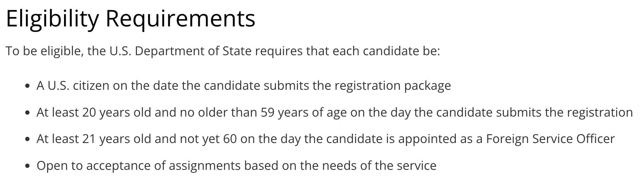Click the word "Eligibility" in the heading

(52, 18)
